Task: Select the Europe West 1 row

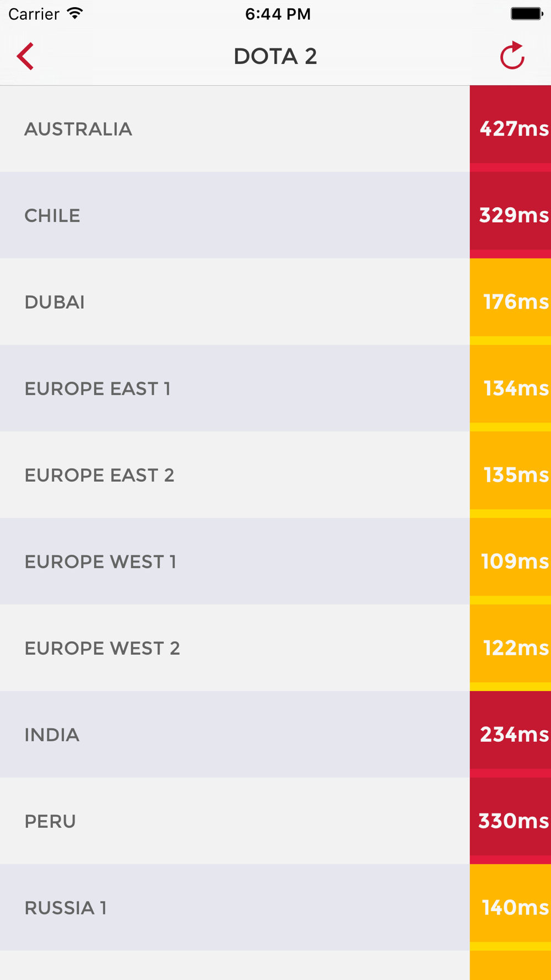Action: 275,562
